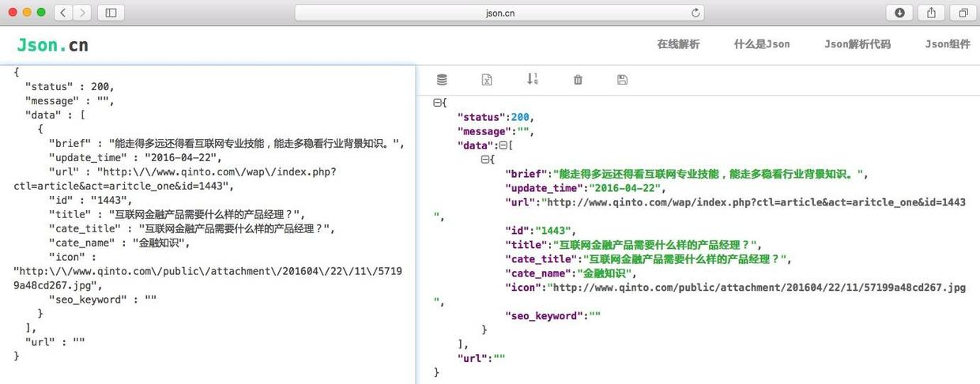980x384 pixels.
Task: Show all tabs overview button
Action: coord(963,13)
